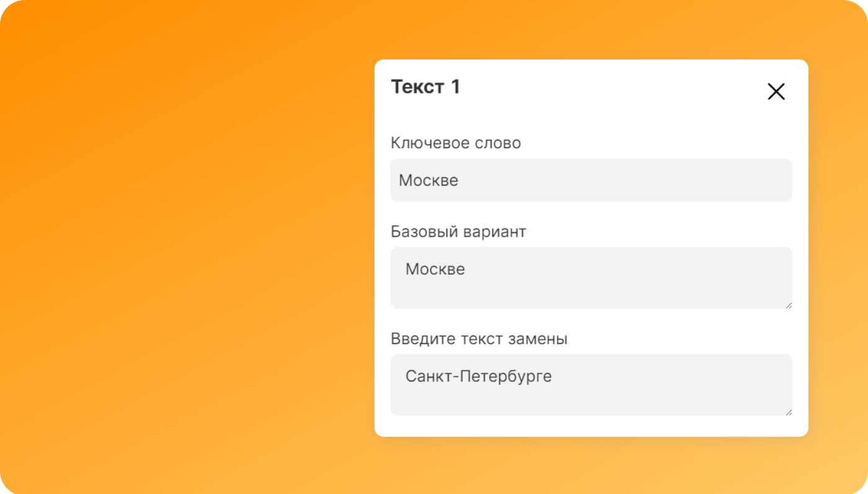868x494 pixels.
Task: Click the Санкт-Петербурге replacement text
Action: point(478,376)
